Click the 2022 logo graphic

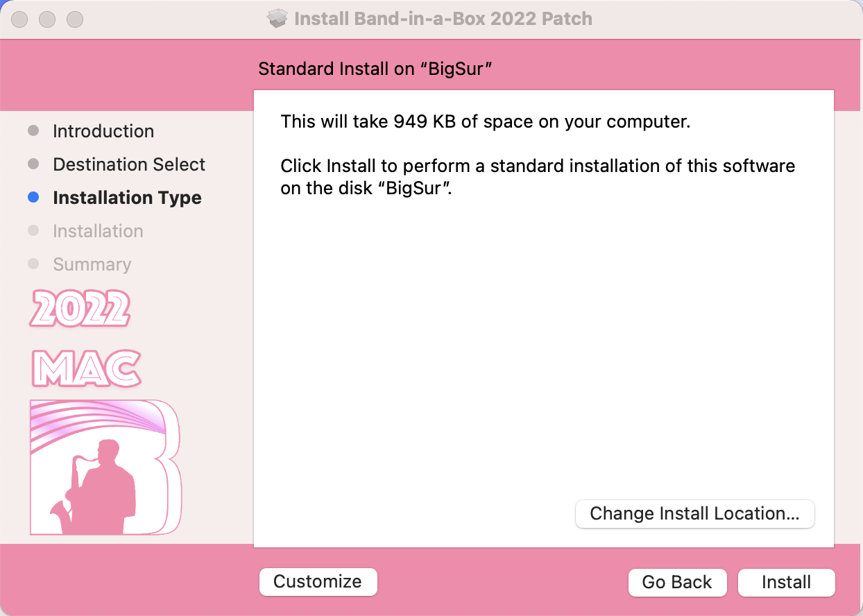click(x=80, y=308)
